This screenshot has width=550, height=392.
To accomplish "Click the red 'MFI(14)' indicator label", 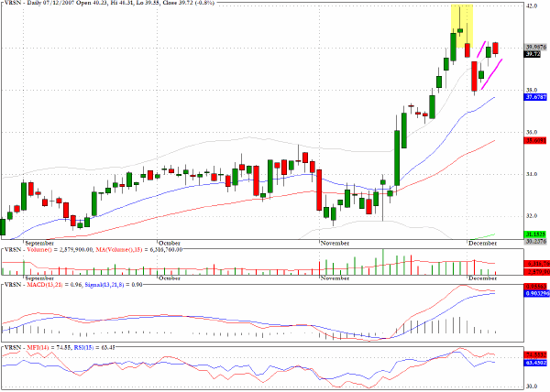I will click(x=38, y=348).
